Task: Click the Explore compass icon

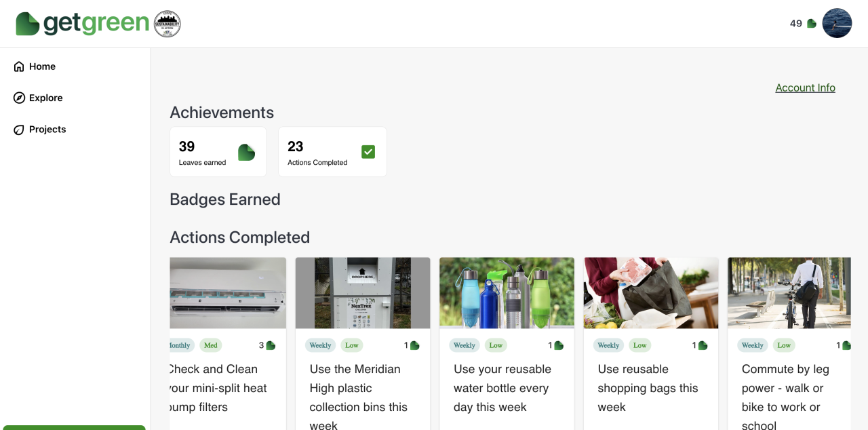Action: pyautogui.click(x=19, y=98)
